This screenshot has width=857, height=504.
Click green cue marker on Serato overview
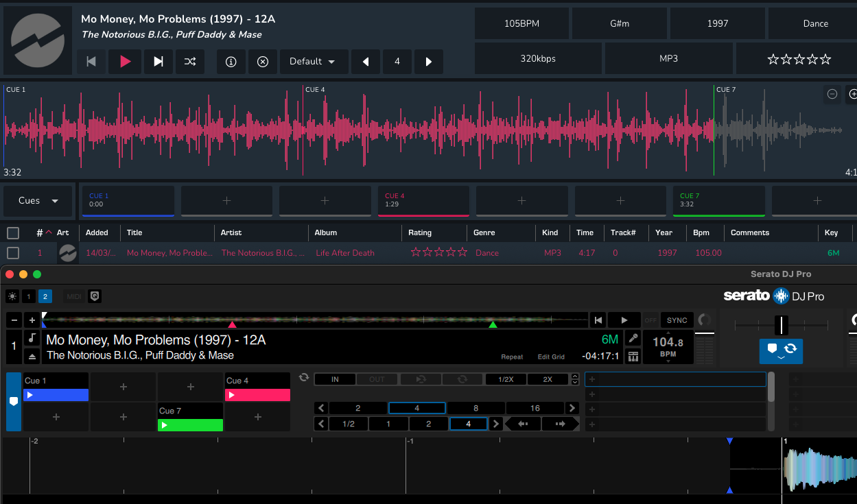pos(493,324)
